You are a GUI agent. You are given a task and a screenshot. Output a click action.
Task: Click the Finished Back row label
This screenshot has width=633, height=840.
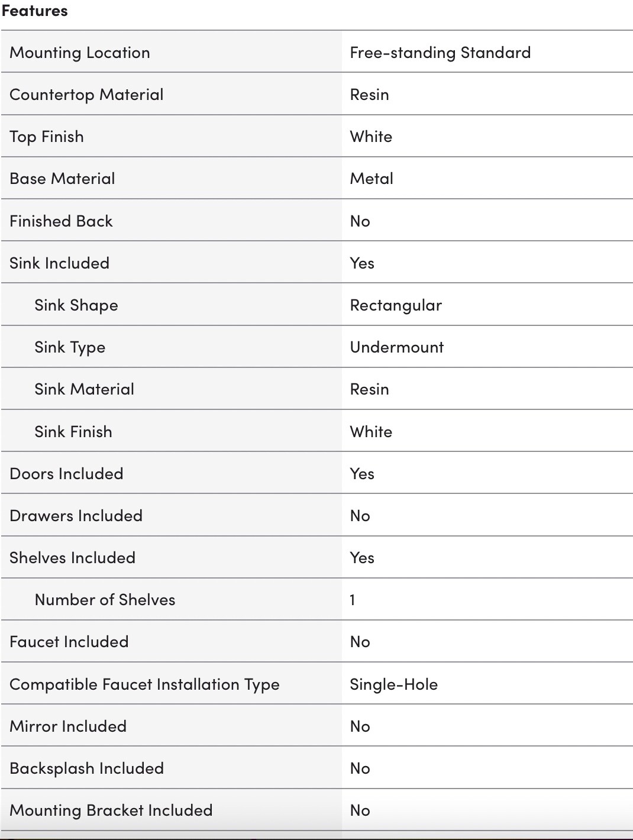61,221
